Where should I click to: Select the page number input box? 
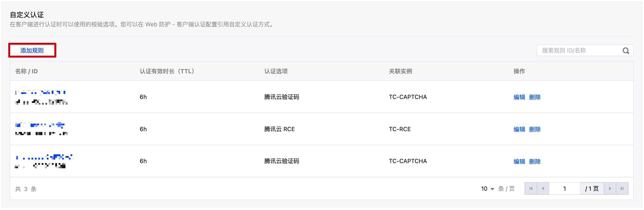[564, 189]
